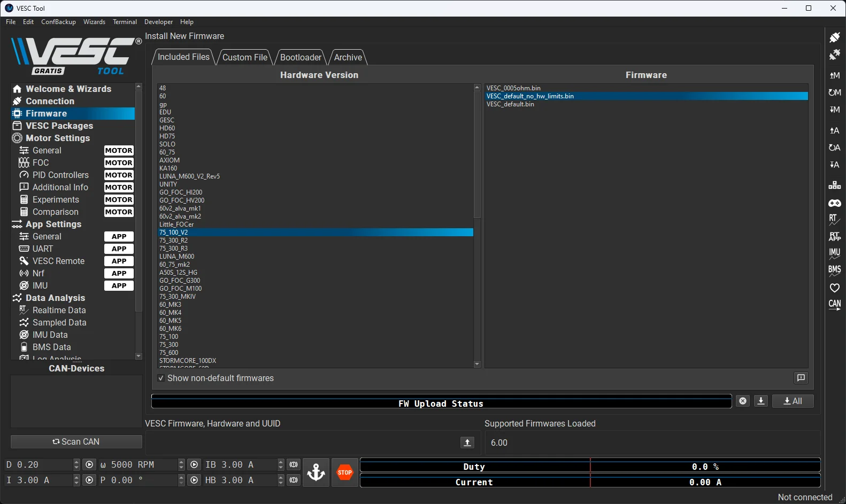Click the heart keep-alive icon
Screen dimensions: 846x504
[834, 288]
